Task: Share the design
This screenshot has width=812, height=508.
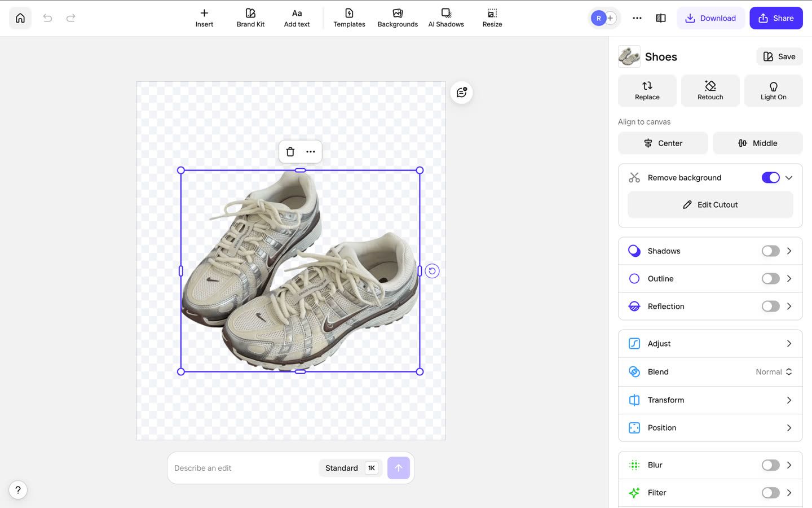Action: pos(776,18)
